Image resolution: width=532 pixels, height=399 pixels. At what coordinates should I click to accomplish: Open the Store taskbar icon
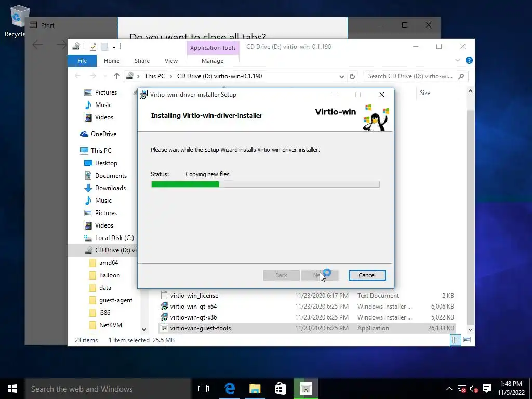pos(280,389)
